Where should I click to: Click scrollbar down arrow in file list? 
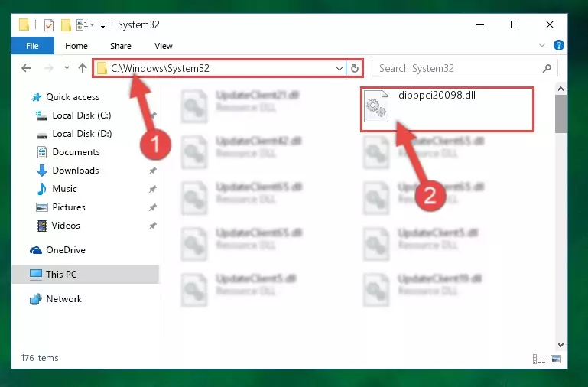pos(560,345)
